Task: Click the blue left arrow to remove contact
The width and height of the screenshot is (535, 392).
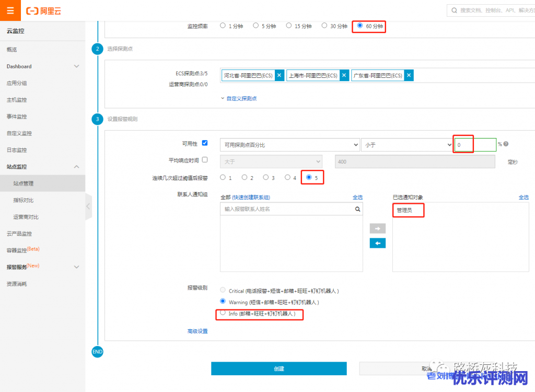Action: pyautogui.click(x=377, y=243)
